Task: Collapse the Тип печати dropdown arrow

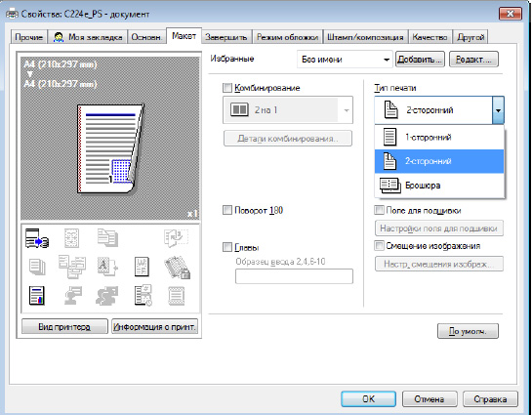Action: click(x=498, y=110)
